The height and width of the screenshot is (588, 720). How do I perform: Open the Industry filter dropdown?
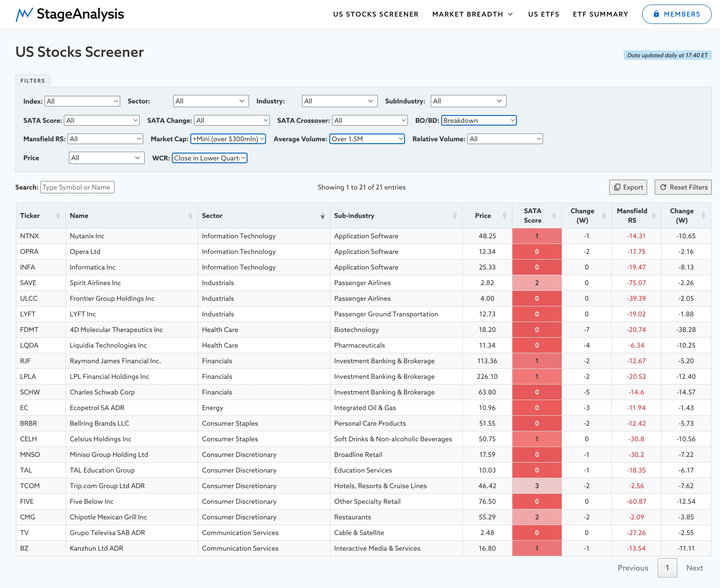pyautogui.click(x=339, y=101)
